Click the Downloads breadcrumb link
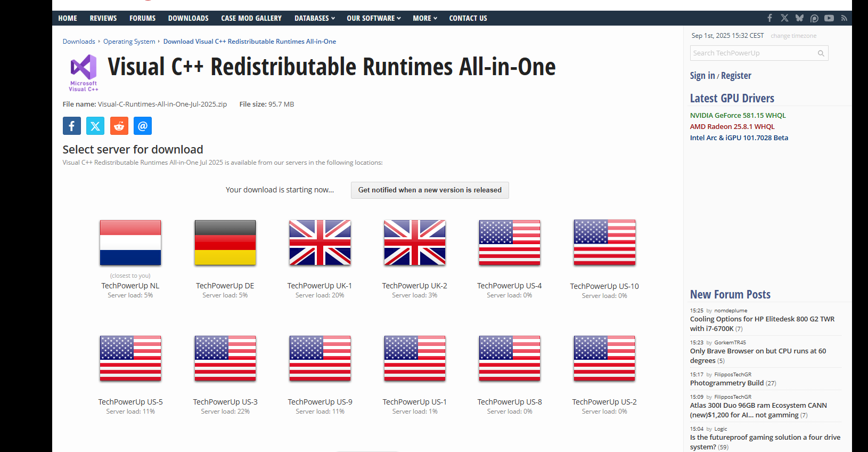868x452 pixels. tap(79, 42)
